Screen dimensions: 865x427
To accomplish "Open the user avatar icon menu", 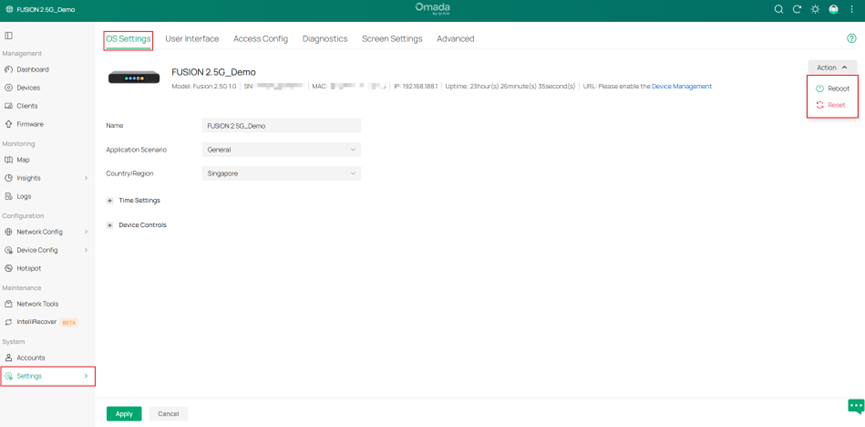I will coord(834,9).
